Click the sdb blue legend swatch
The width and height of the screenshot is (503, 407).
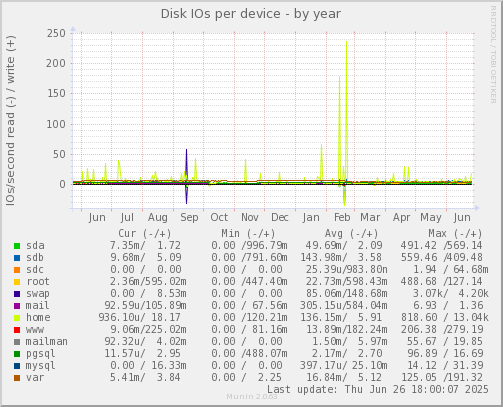click(17, 258)
